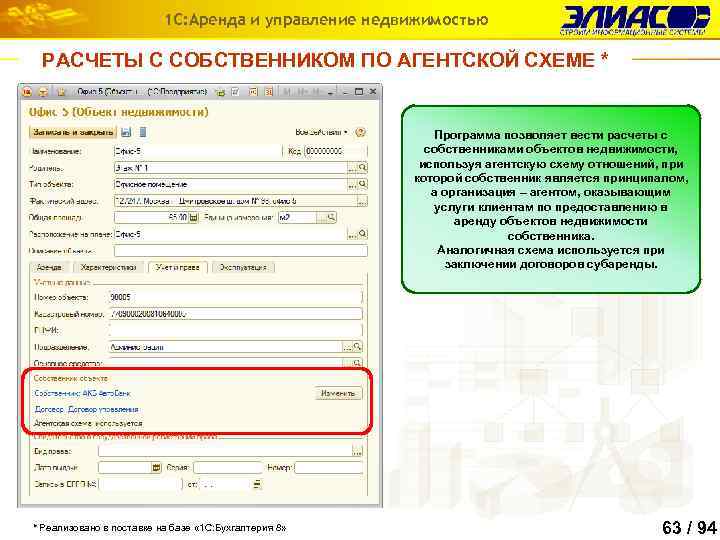This screenshot has height=540, width=720.
Task: Switch to the 'Характеристики' tab
Action: (x=108, y=267)
